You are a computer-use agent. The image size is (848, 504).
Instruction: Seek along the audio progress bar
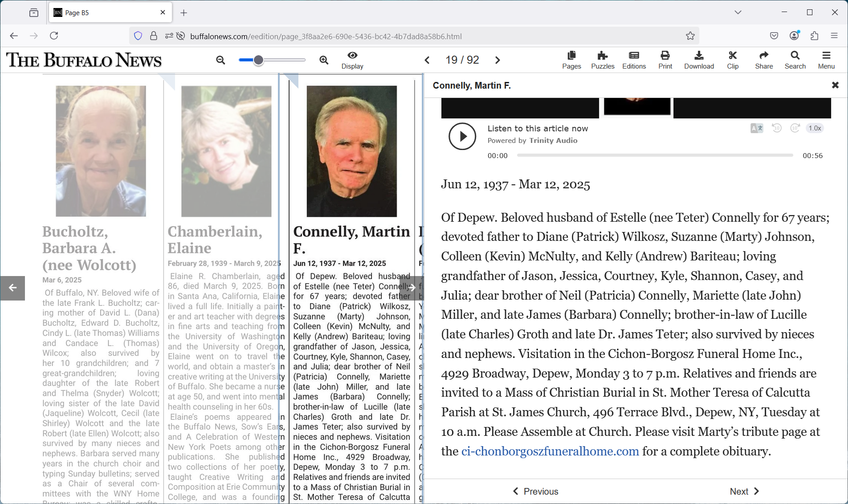click(x=655, y=155)
